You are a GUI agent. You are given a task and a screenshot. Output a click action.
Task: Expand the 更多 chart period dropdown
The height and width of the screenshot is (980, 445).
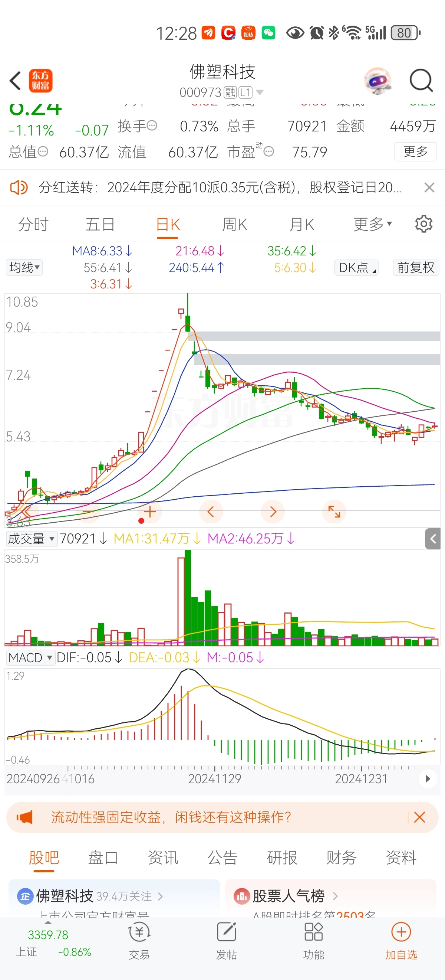(372, 225)
